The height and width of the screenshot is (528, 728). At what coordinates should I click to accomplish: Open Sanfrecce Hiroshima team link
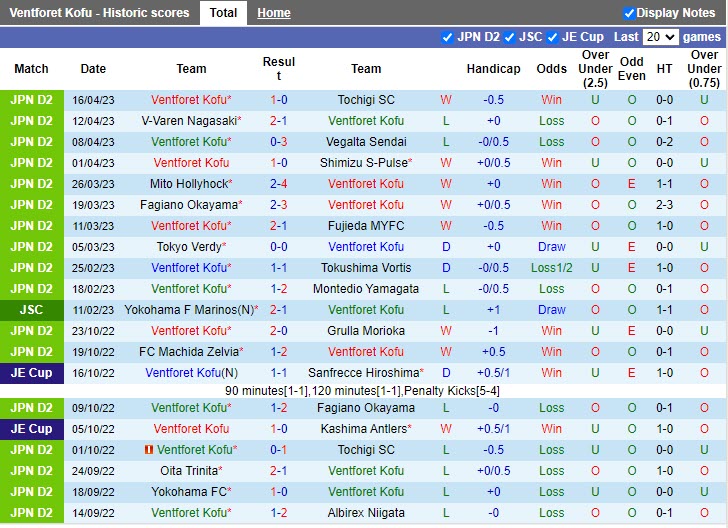364,373
